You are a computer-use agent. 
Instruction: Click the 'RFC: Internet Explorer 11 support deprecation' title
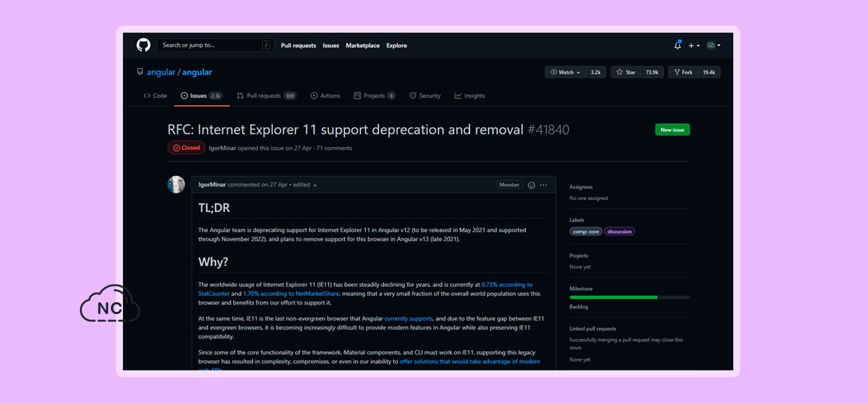pyautogui.click(x=345, y=129)
